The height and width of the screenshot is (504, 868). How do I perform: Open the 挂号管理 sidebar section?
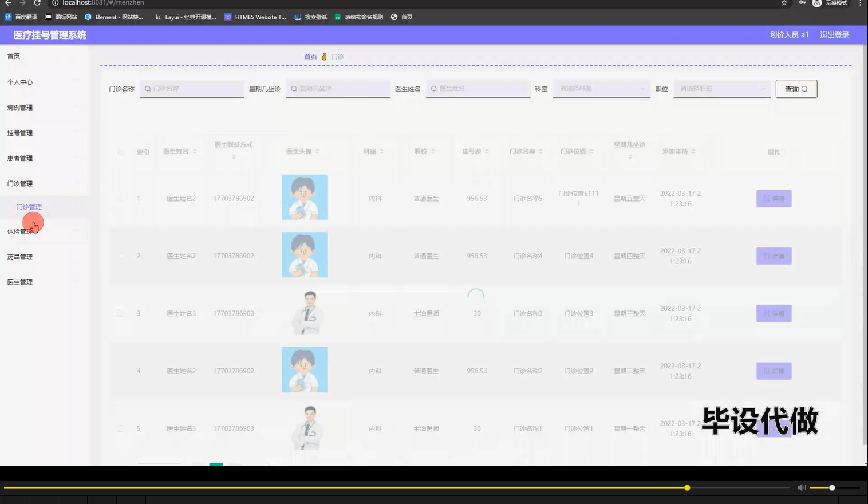pyautogui.click(x=21, y=132)
